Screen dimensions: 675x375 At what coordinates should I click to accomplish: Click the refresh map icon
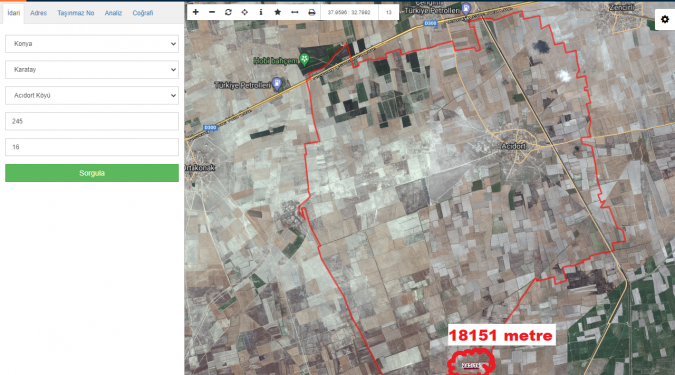228,12
